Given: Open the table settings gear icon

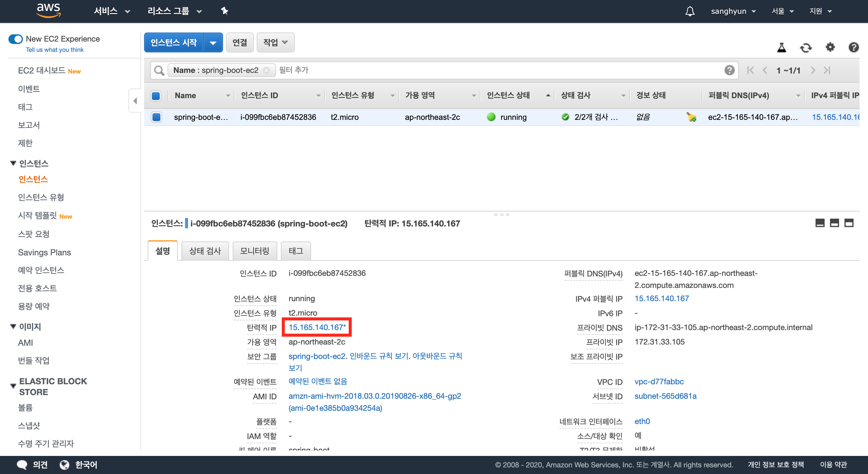Looking at the screenshot, I should coord(830,48).
